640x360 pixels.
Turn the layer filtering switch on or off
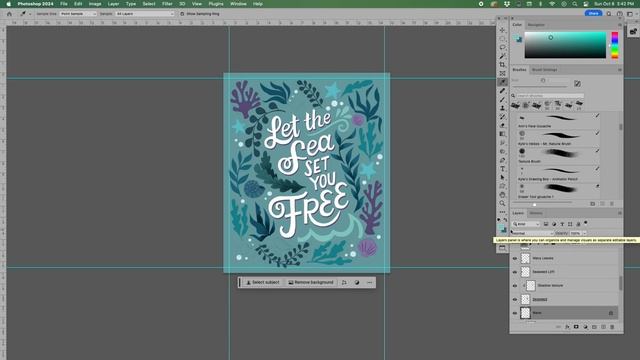pos(586,223)
